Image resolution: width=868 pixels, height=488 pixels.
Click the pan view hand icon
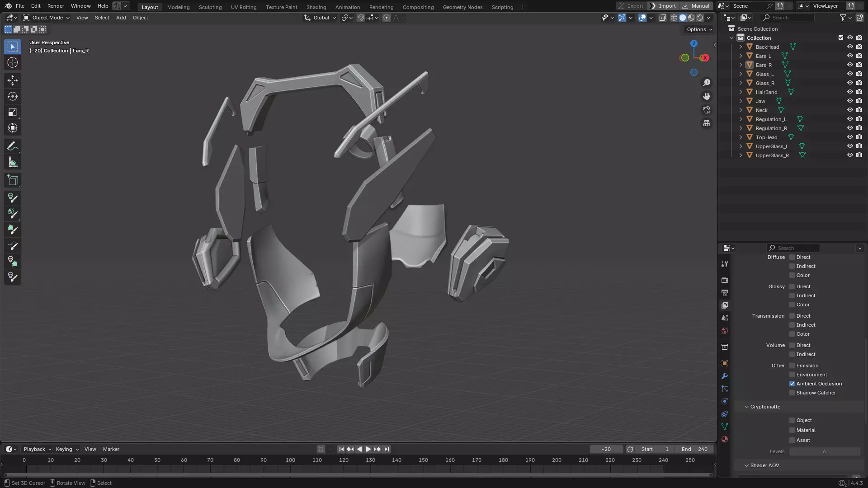point(707,96)
